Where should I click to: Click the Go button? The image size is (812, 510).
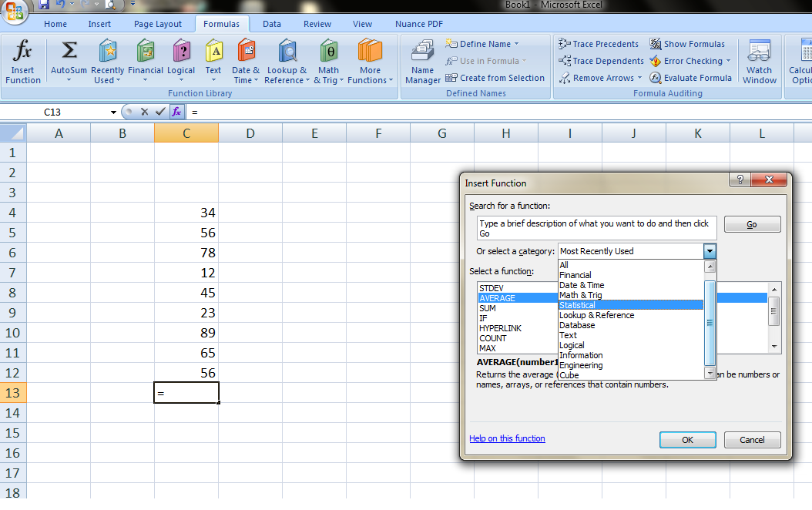pyautogui.click(x=751, y=224)
